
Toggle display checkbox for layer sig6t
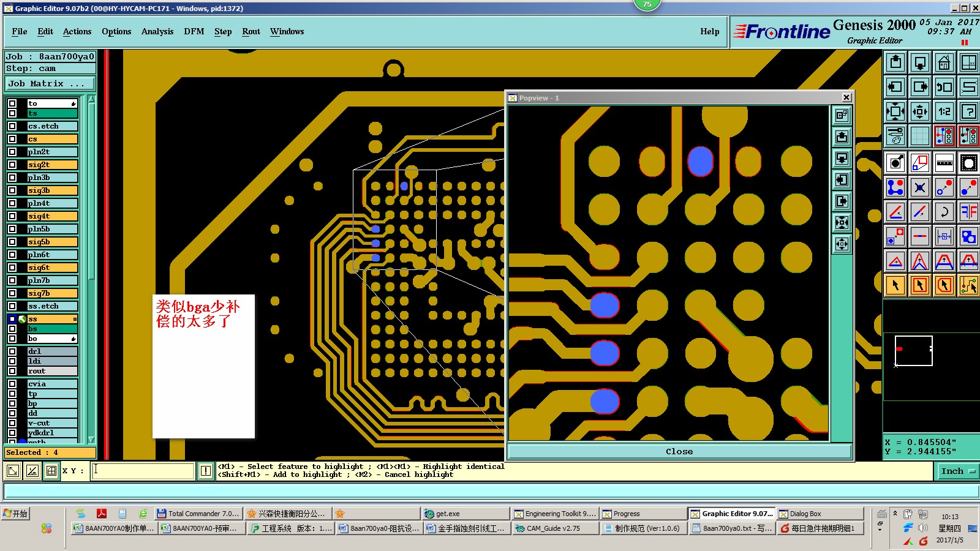tap(12, 268)
